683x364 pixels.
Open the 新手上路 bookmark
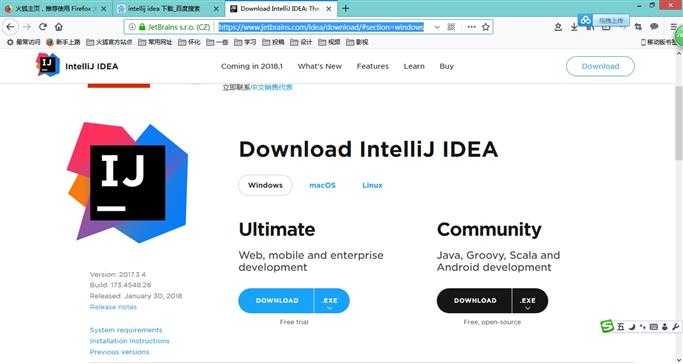(x=64, y=42)
